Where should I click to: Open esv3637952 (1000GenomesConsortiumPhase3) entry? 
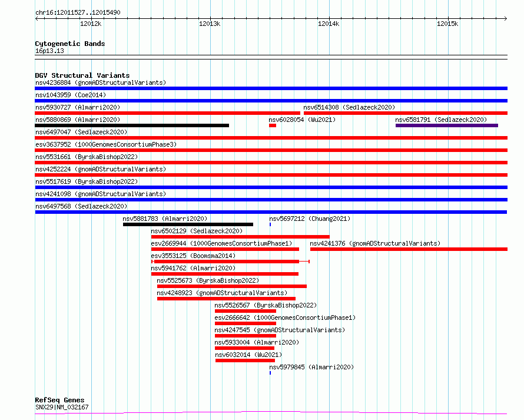tap(106, 144)
